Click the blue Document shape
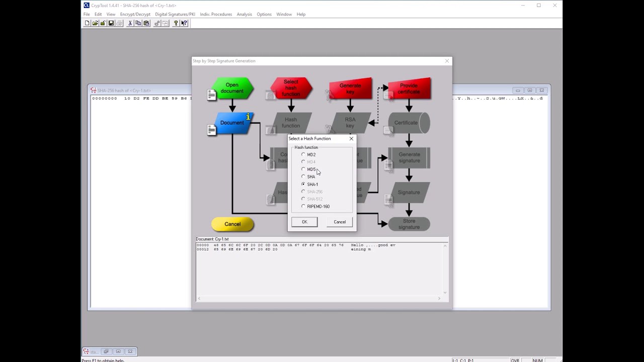Image resolution: width=644 pixels, height=362 pixels. click(232, 123)
